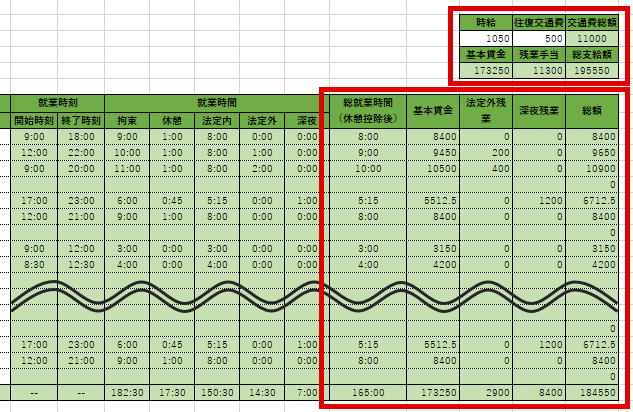Click the start time cell showing 8:30
This screenshot has width=633, height=412.
coord(32,264)
